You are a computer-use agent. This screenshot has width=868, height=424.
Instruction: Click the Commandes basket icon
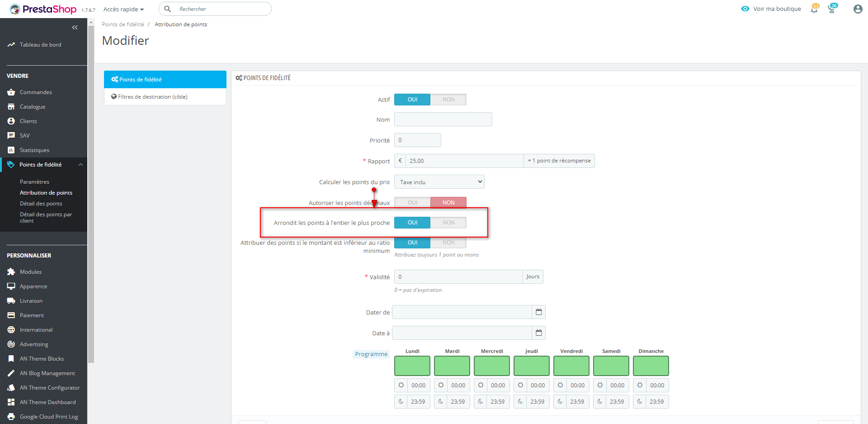(11, 92)
